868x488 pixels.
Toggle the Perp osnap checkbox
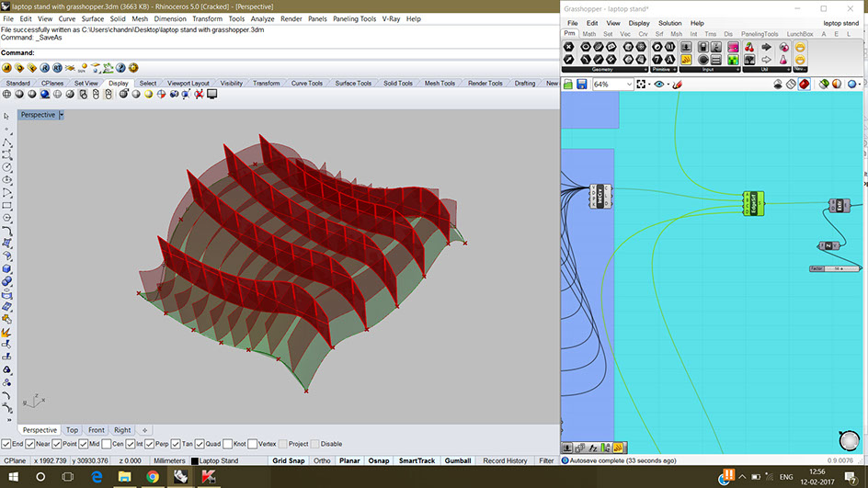pos(150,444)
